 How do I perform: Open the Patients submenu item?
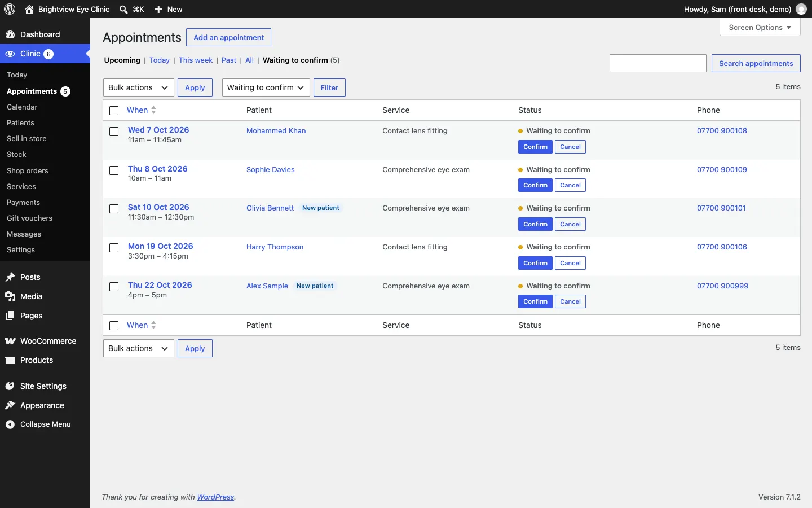pyautogui.click(x=20, y=122)
